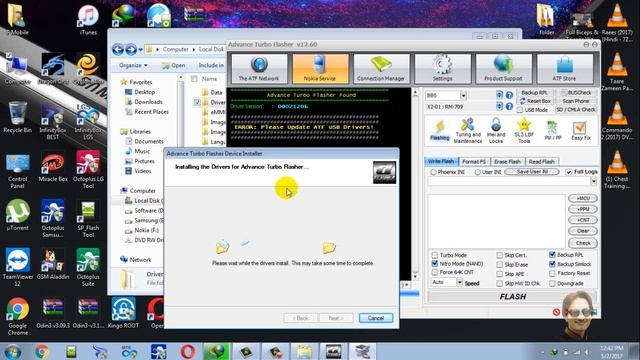
Task: Open SP_Flash Tool desktop shortcut
Action: (x=88, y=218)
